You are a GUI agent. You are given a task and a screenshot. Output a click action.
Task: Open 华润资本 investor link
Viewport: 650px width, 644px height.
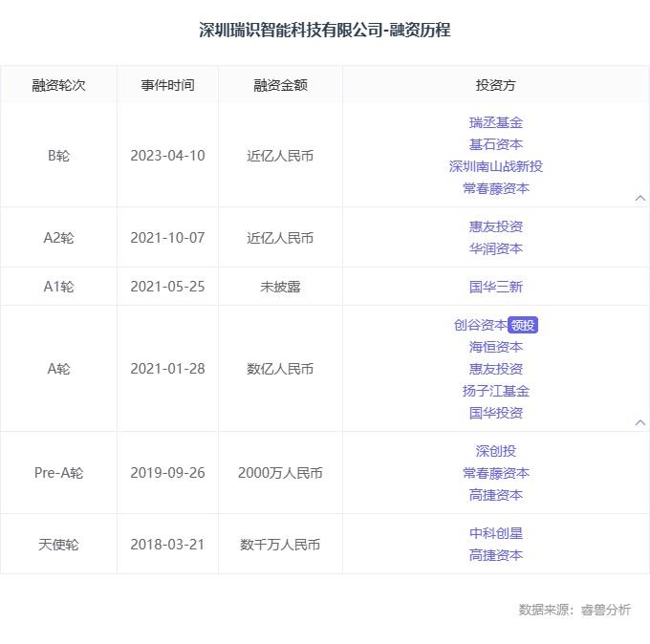[x=496, y=248]
